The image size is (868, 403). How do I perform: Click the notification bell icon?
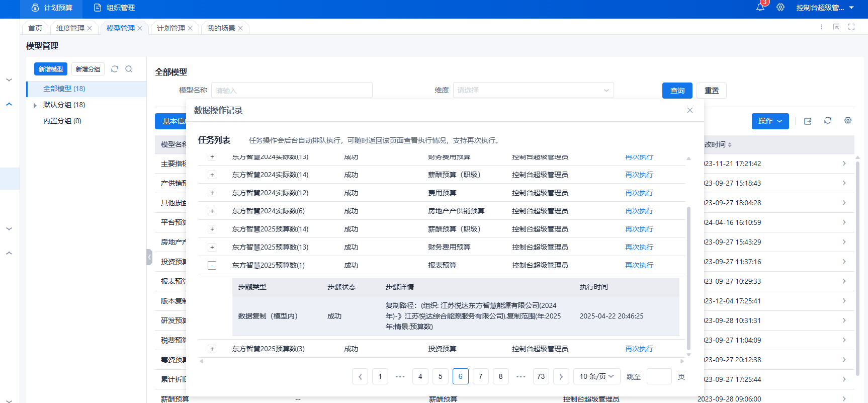pyautogui.click(x=760, y=8)
